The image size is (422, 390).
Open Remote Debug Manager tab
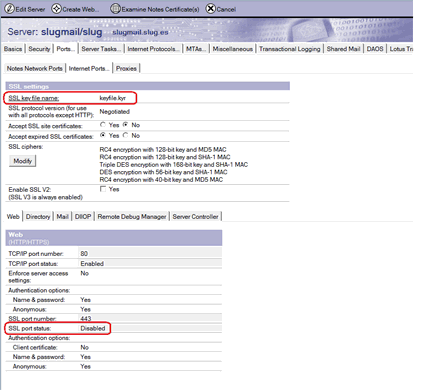tap(132, 217)
